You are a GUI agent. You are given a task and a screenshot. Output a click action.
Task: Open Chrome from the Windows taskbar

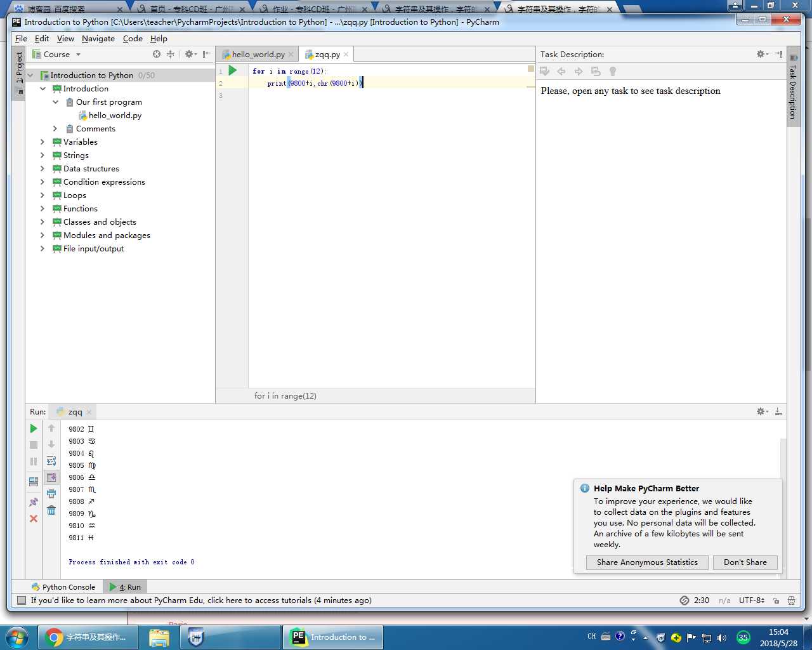[88, 637]
